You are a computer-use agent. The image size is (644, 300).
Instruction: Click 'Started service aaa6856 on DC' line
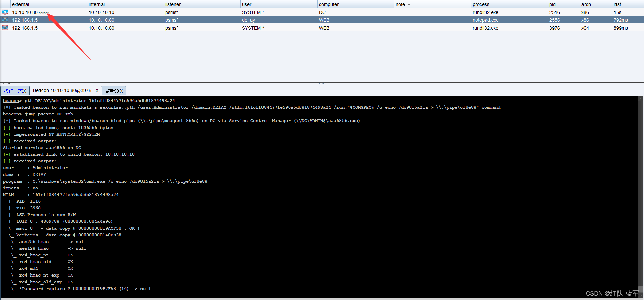pyautogui.click(x=42, y=148)
